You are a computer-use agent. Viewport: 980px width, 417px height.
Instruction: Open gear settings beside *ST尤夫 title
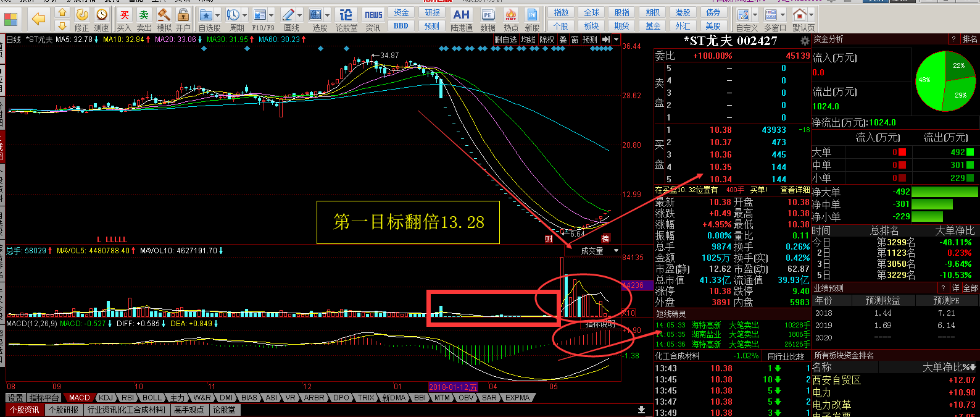pyautogui.click(x=805, y=41)
